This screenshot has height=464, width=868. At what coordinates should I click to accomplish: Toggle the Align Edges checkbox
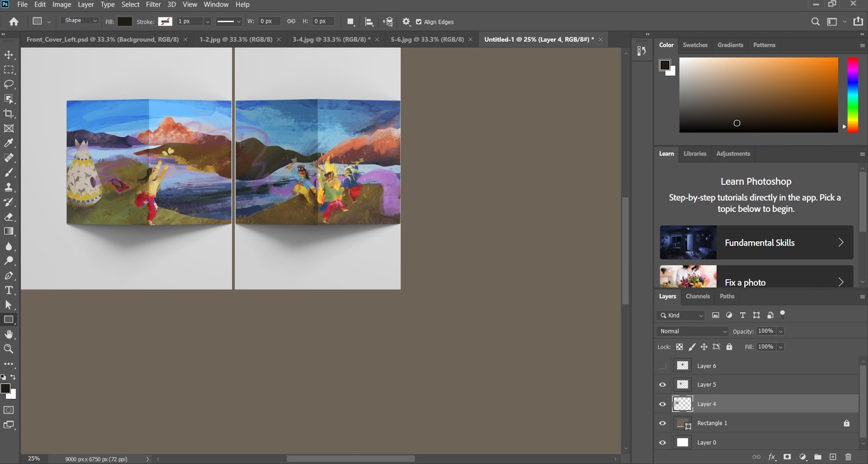point(418,22)
